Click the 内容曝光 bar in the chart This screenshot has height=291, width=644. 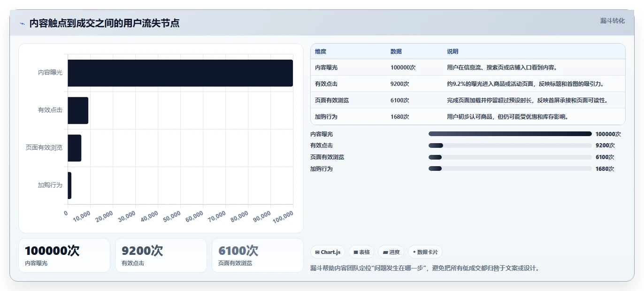(x=180, y=73)
